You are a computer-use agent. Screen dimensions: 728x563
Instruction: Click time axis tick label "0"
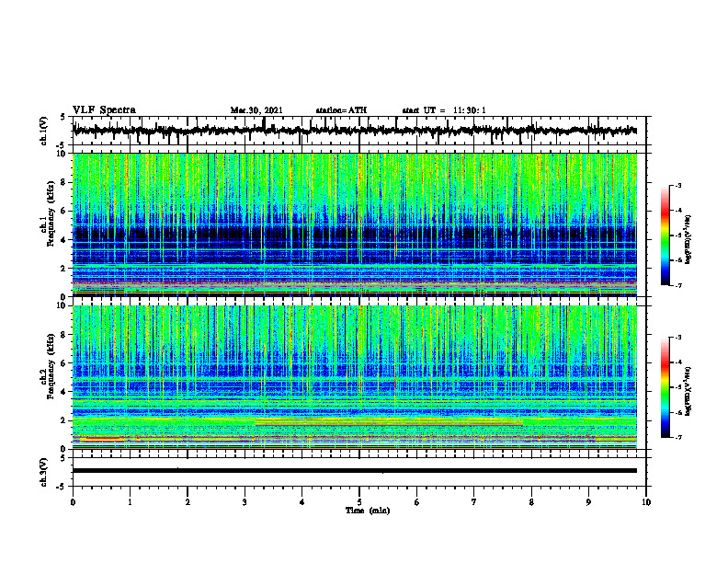(73, 502)
